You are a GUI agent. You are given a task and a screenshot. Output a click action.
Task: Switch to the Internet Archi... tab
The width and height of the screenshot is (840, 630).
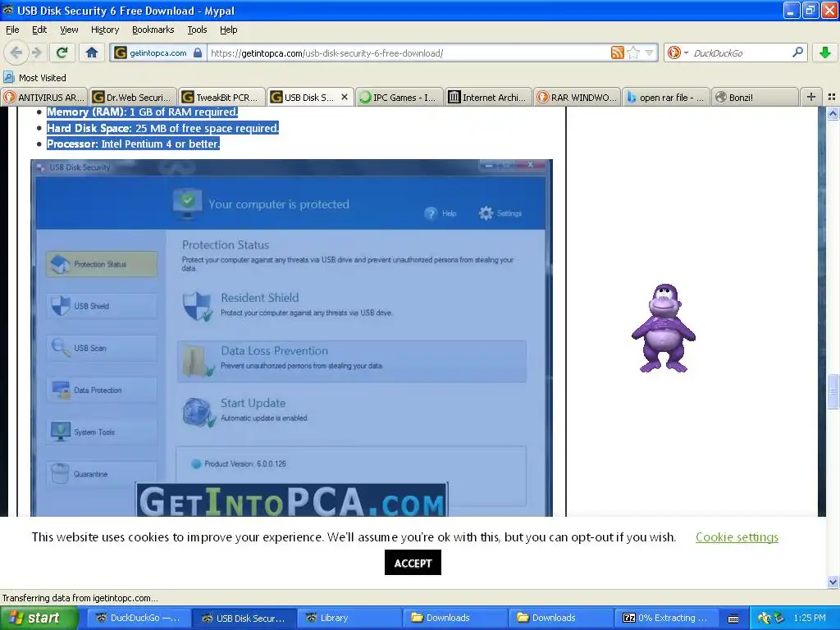[489, 97]
